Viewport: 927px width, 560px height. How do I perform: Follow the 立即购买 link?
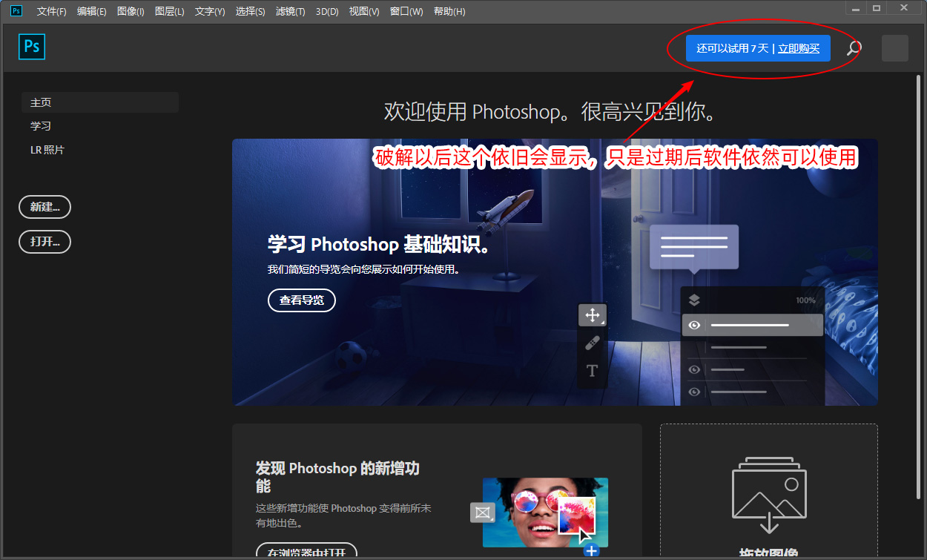pyautogui.click(x=799, y=48)
